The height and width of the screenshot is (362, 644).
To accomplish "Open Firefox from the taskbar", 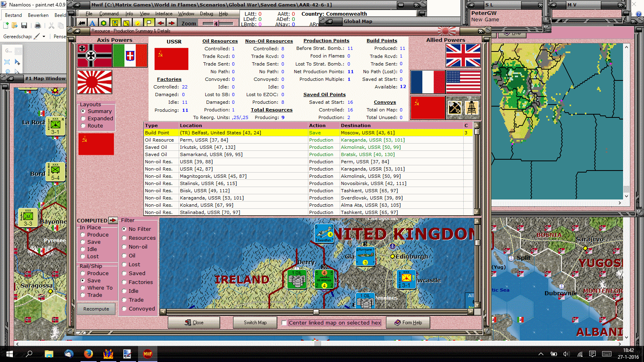I will [88, 354].
